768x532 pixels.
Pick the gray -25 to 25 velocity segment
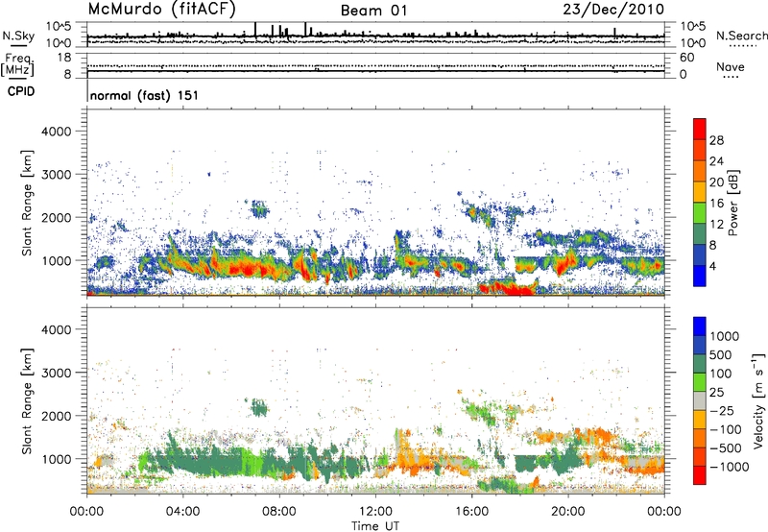tap(700, 400)
